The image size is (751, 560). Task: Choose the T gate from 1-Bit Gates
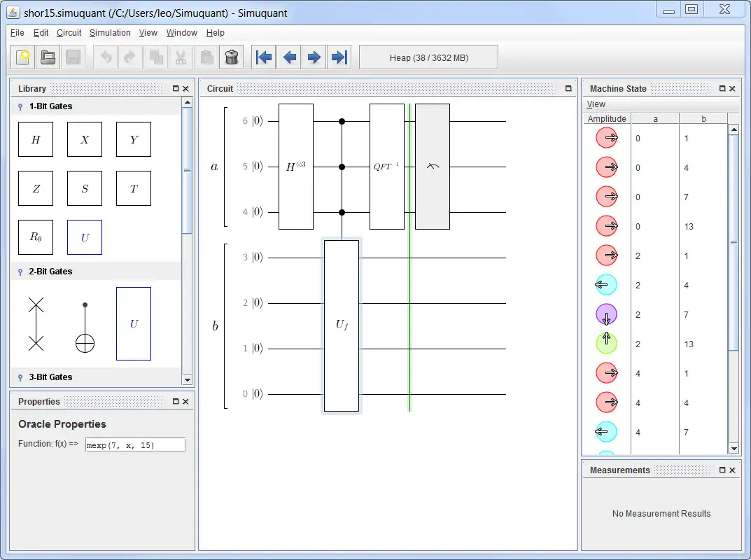click(x=134, y=188)
